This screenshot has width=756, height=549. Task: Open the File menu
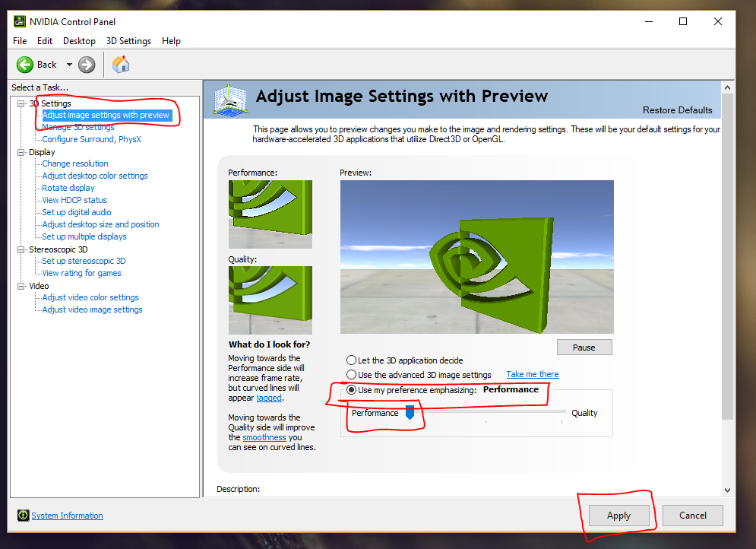coord(20,41)
